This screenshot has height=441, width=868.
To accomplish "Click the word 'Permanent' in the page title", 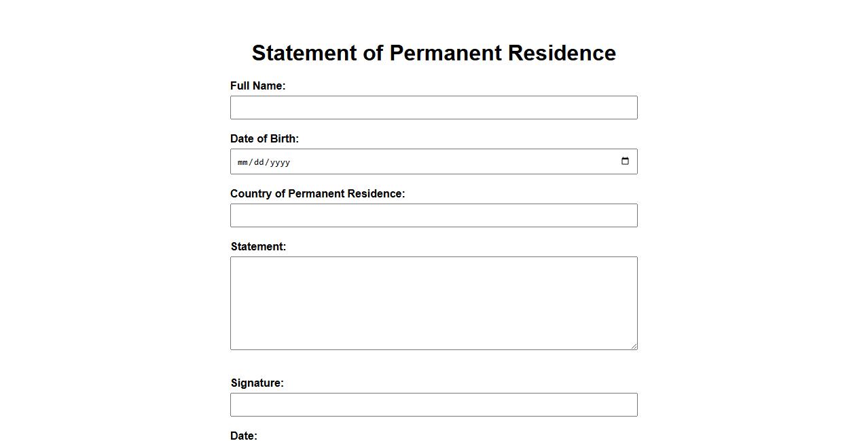I will pyautogui.click(x=445, y=53).
